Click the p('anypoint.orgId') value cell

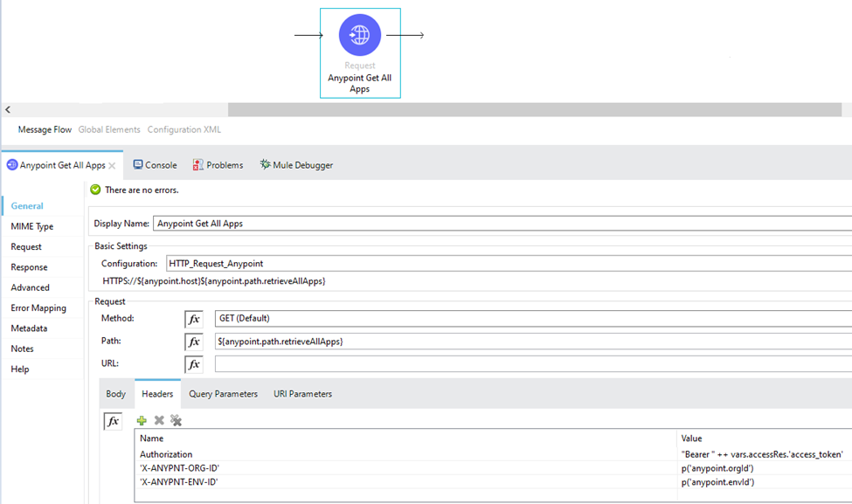(x=765, y=468)
